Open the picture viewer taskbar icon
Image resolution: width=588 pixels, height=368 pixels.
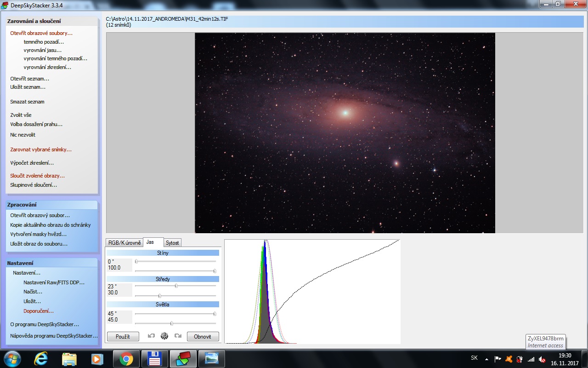(x=211, y=358)
